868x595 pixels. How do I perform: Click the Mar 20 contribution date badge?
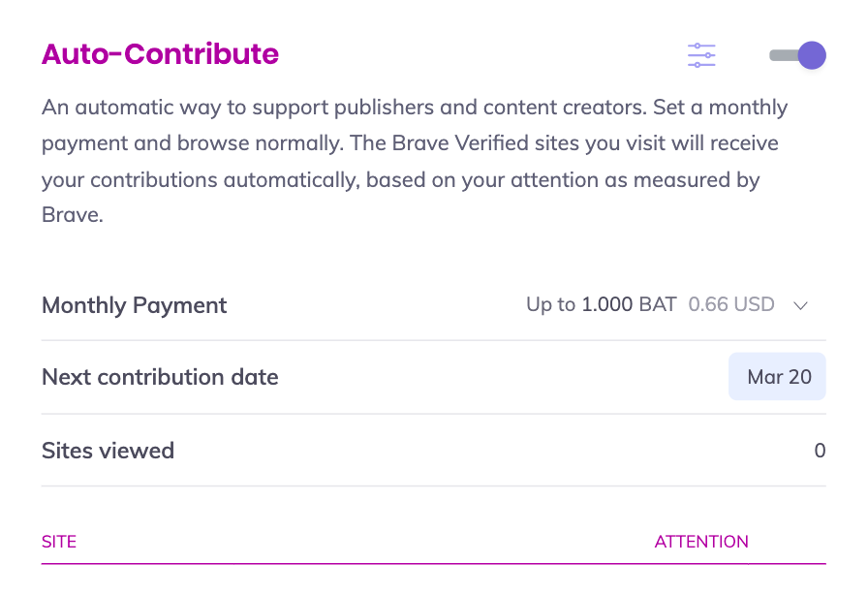click(778, 377)
